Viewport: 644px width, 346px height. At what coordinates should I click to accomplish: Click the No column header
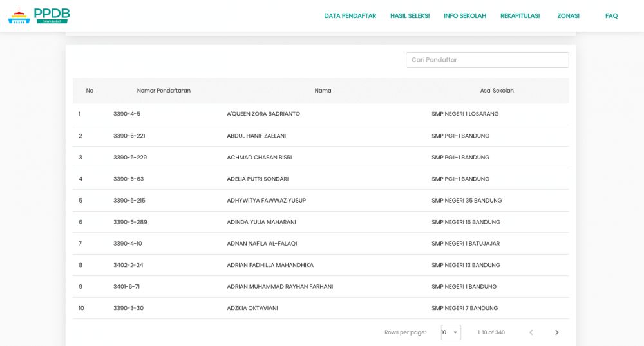coord(90,91)
